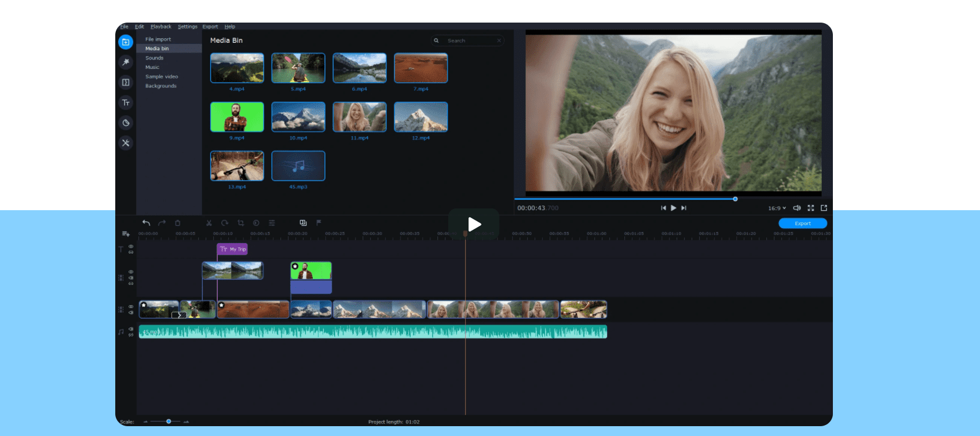This screenshot has width=980, height=436.
Task: Toggle main video track visibility
Action: coord(131,306)
